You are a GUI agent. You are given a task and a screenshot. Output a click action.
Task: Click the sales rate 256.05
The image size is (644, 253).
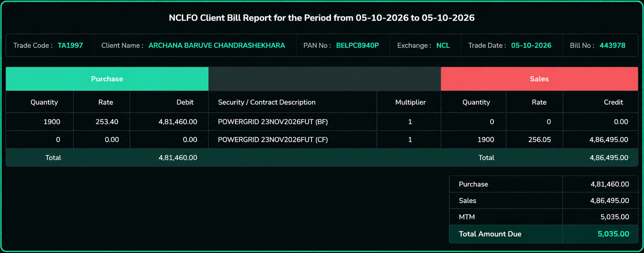pos(539,140)
